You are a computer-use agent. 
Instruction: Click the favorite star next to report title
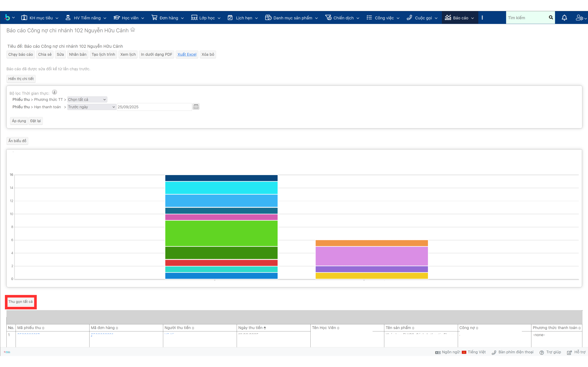tap(133, 30)
